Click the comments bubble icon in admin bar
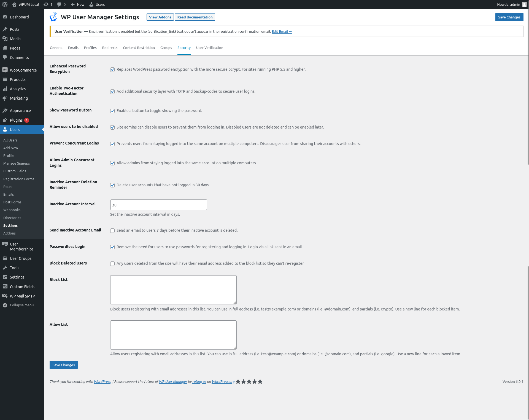This screenshot has width=529, height=420. point(59,4)
